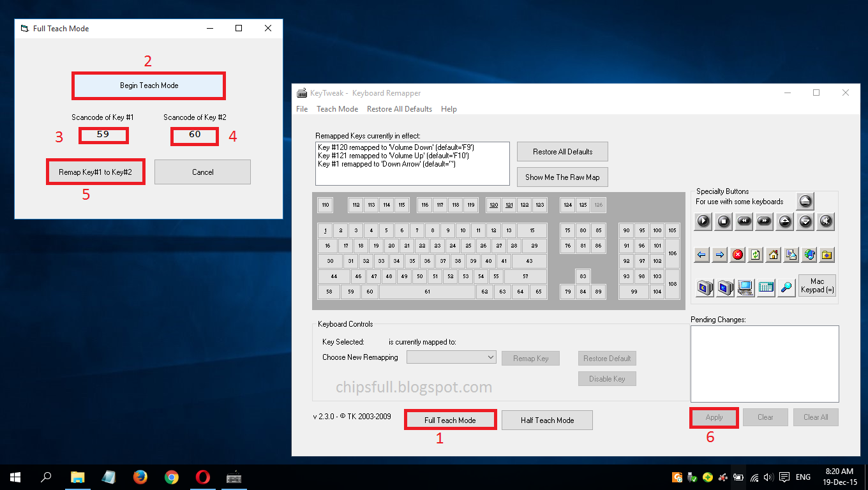Open the taskbar Action Center notifications
The width and height of the screenshot is (868, 490).
tap(784, 477)
